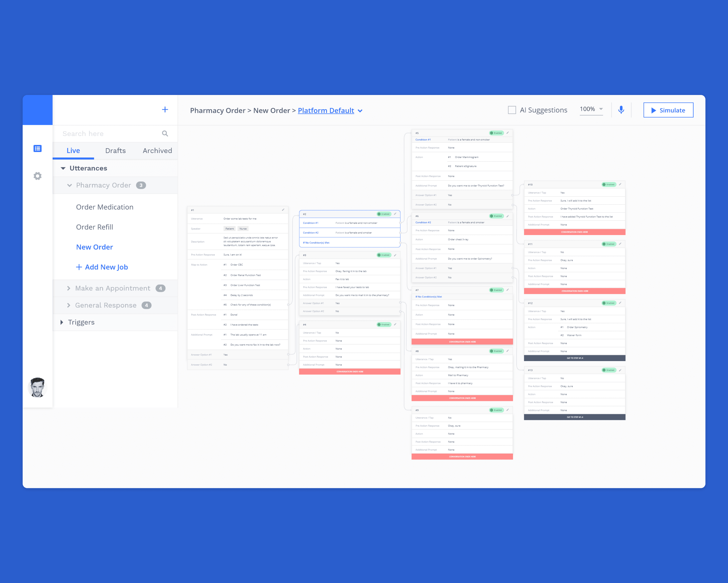Open the Platform Default dropdown arrow
728x583 pixels.
(x=360, y=111)
